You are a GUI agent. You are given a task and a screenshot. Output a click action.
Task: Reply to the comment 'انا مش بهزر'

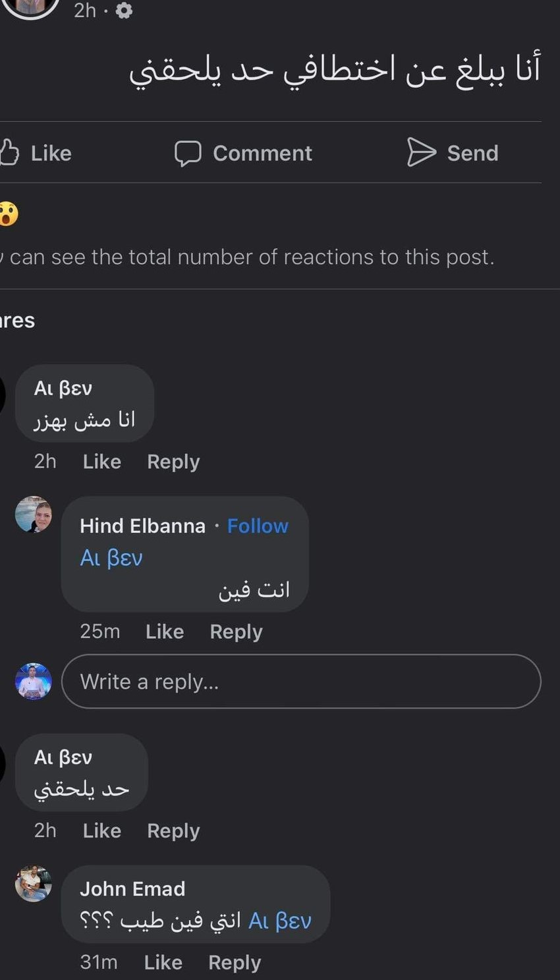point(173,462)
